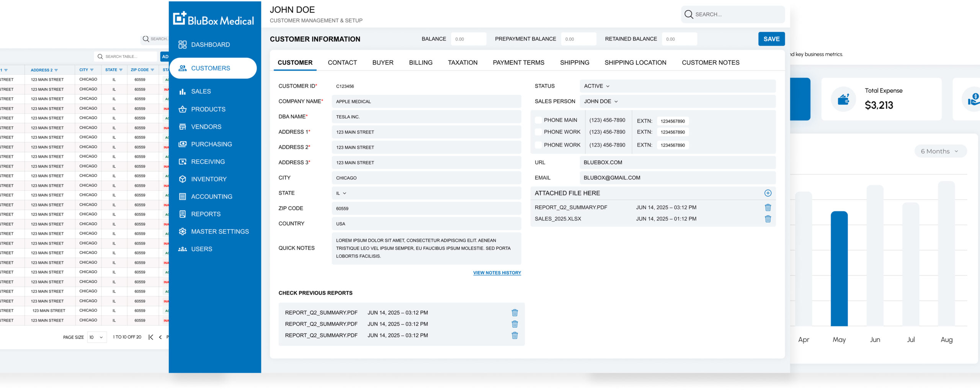Check the PHONE MAIN checkbox
Screen dimensions: 980x392
(538, 120)
